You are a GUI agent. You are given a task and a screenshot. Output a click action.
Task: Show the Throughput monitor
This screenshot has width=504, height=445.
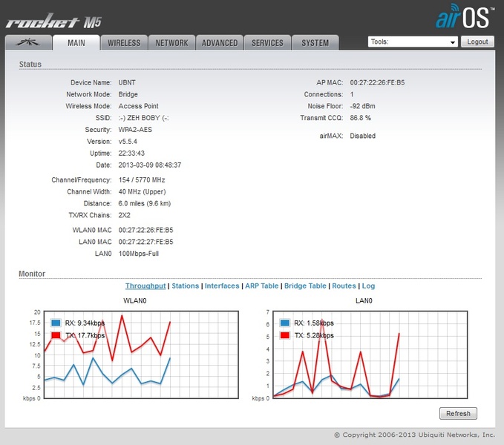pos(145,286)
